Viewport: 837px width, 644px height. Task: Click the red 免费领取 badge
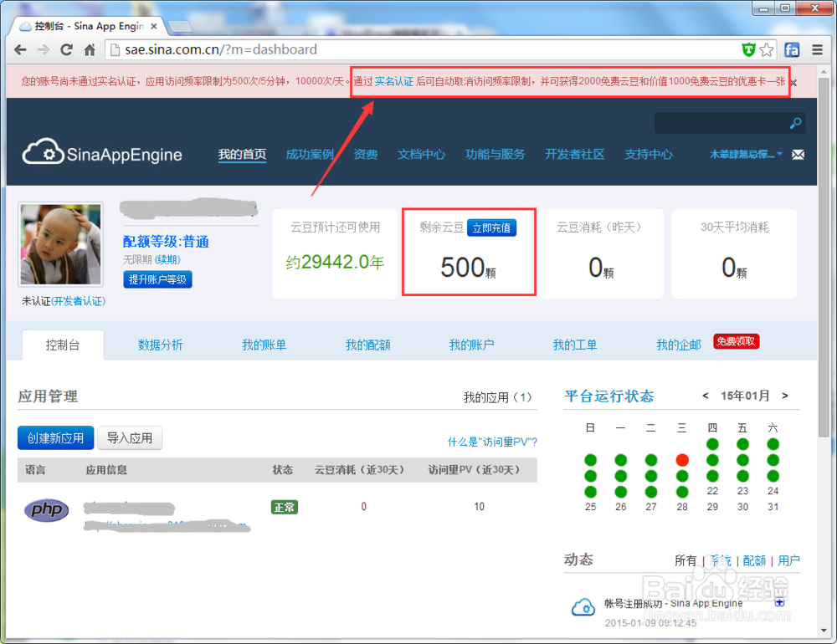[736, 341]
